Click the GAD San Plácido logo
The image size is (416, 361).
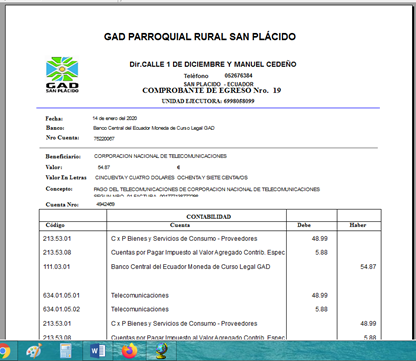tap(62, 75)
